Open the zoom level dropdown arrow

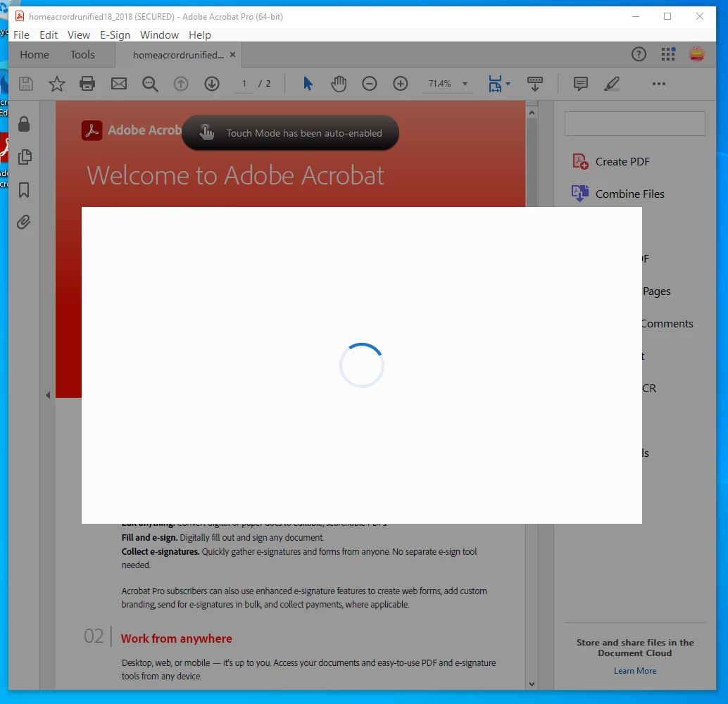(465, 84)
